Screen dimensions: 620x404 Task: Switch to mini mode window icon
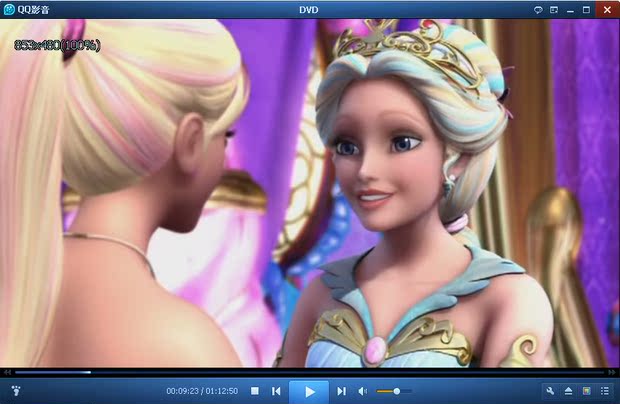click(554, 10)
